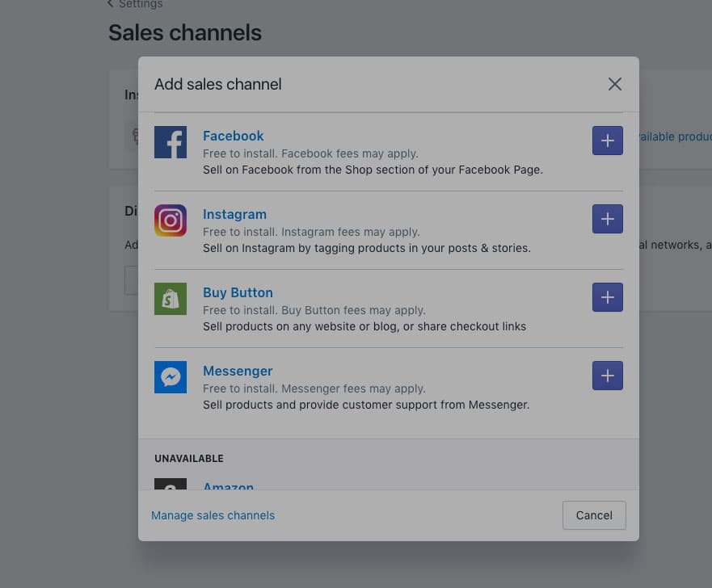Click the Messenger logo icon
712x588 pixels.
(x=171, y=377)
